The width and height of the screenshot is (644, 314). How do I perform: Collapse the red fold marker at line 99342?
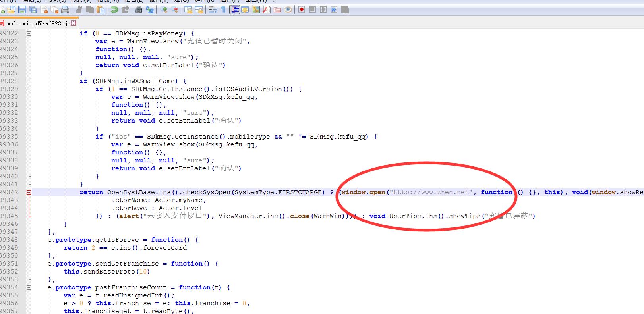pos(29,192)
